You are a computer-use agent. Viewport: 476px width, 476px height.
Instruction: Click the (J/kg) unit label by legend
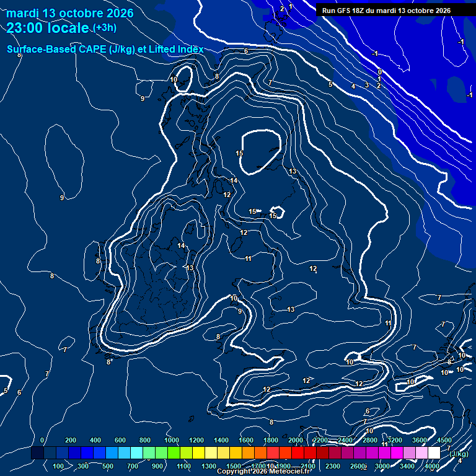pyautogui.click(x=459, y=454)
